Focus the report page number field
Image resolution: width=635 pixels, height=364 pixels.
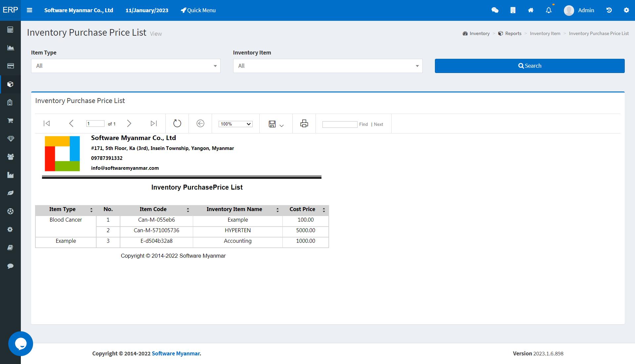click(95, 124)
